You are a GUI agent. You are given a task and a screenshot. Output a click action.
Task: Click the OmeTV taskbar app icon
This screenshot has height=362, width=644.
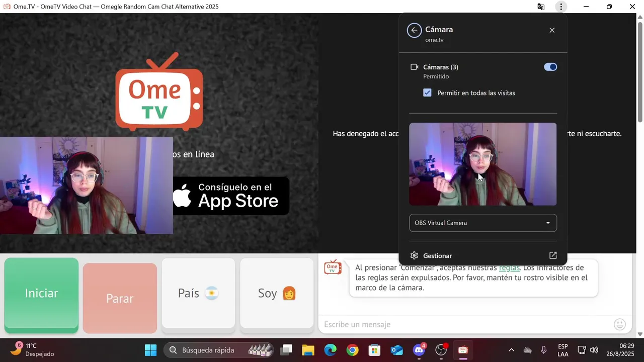pos(463,350)
